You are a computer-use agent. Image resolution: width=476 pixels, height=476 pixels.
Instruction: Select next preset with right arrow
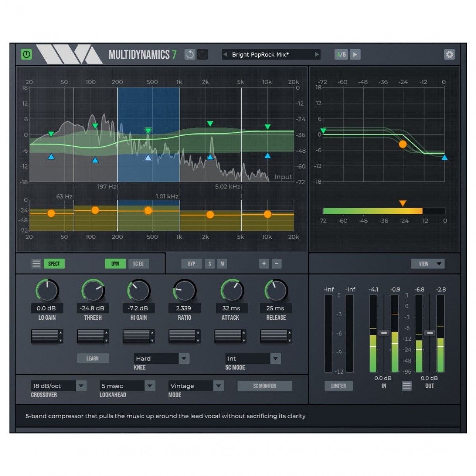click(x=317, y=54)
